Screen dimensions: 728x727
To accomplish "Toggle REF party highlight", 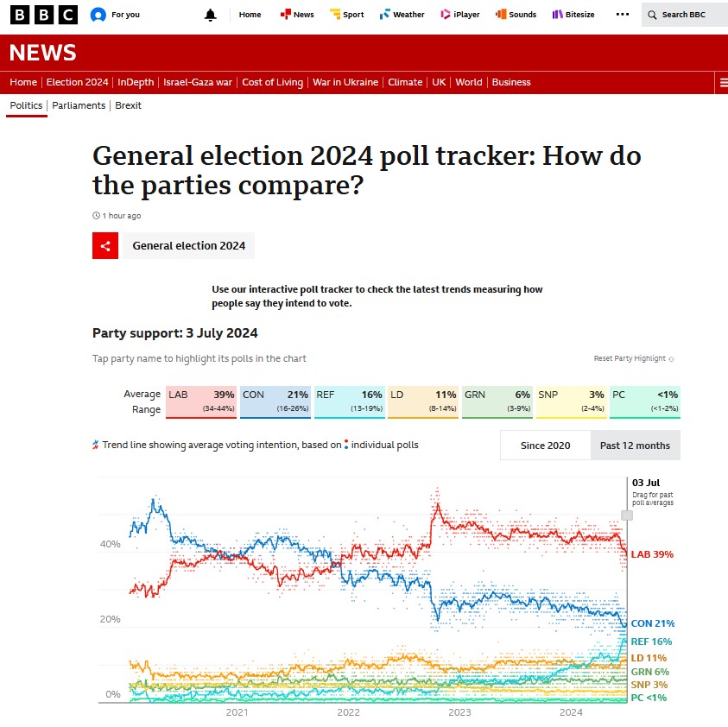I will [349, 401].
